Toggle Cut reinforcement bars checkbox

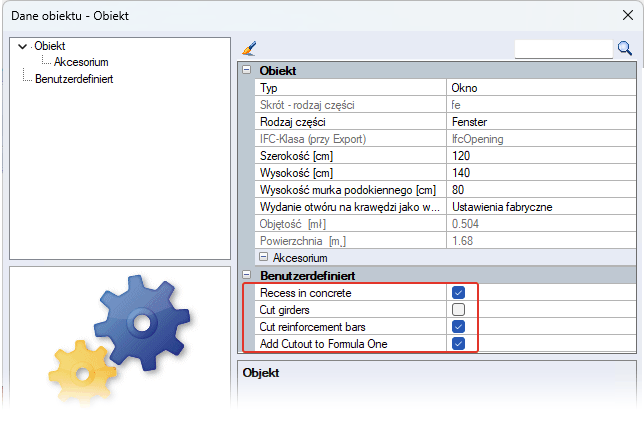point(458,327)
